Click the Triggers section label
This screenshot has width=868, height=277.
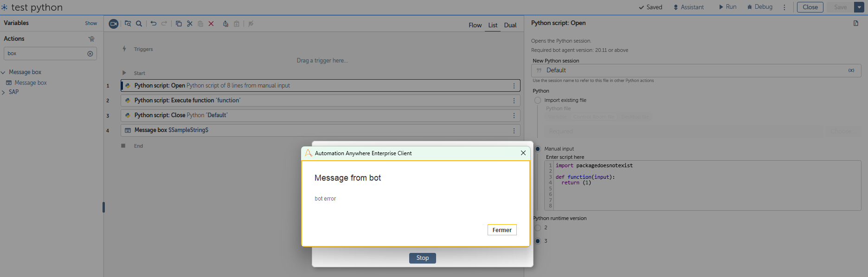[x=143, y=49]
